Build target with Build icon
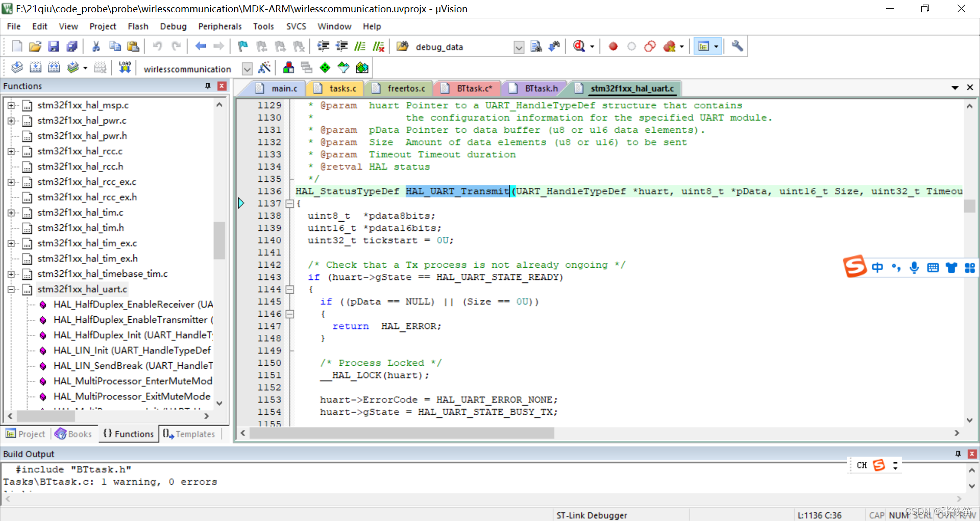The width and height of the screenshot is (980, 521). pyautogui.click(x=35, y=67)
